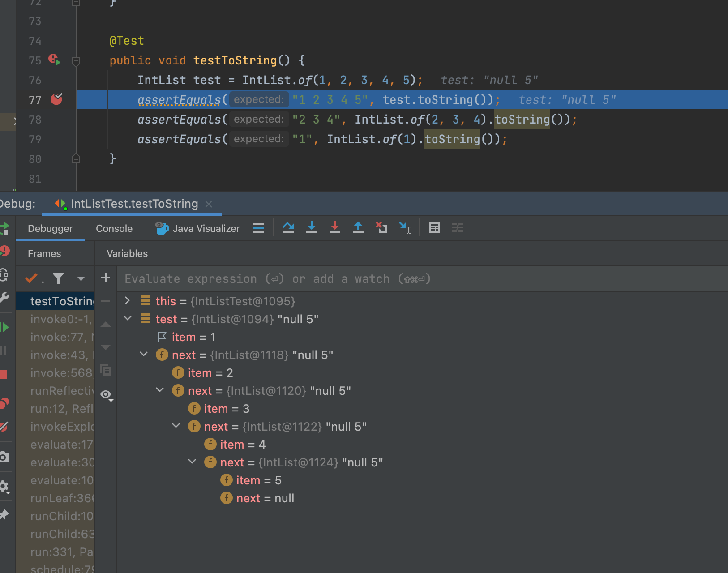The image size is (728, 573).
Task: Toggle the frames filter funnel icon
Action: 58,278
